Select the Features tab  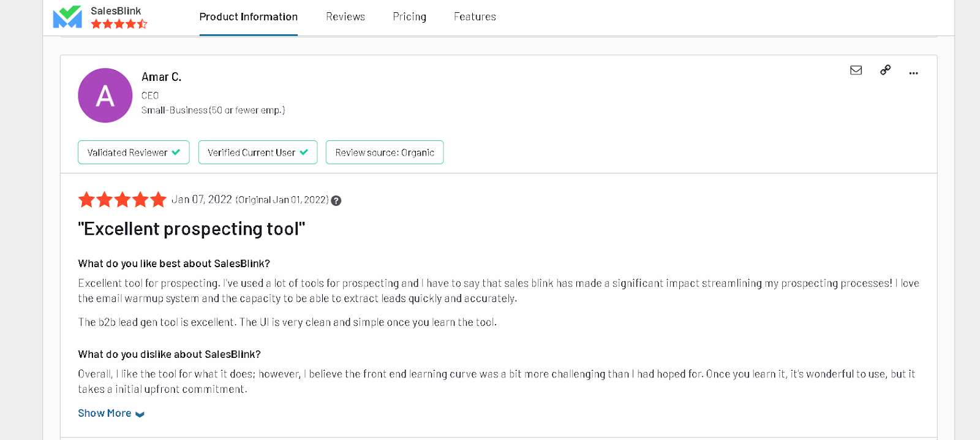(475, 17)
